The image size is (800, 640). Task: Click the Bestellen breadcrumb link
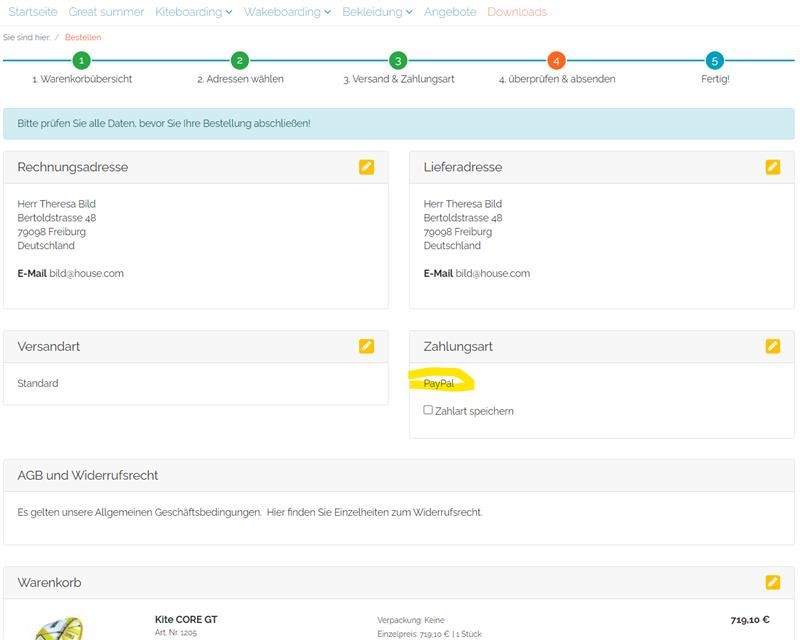coord(83,37)
